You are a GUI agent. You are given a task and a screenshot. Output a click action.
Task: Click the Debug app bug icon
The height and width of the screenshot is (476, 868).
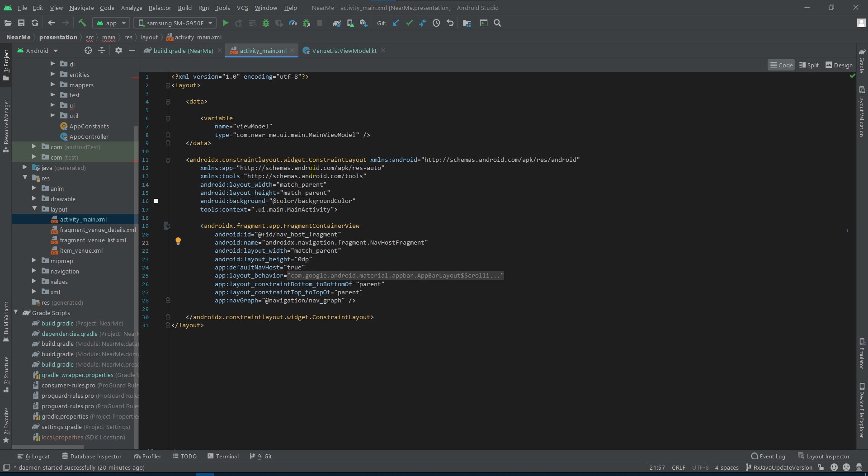pos(266,23)
